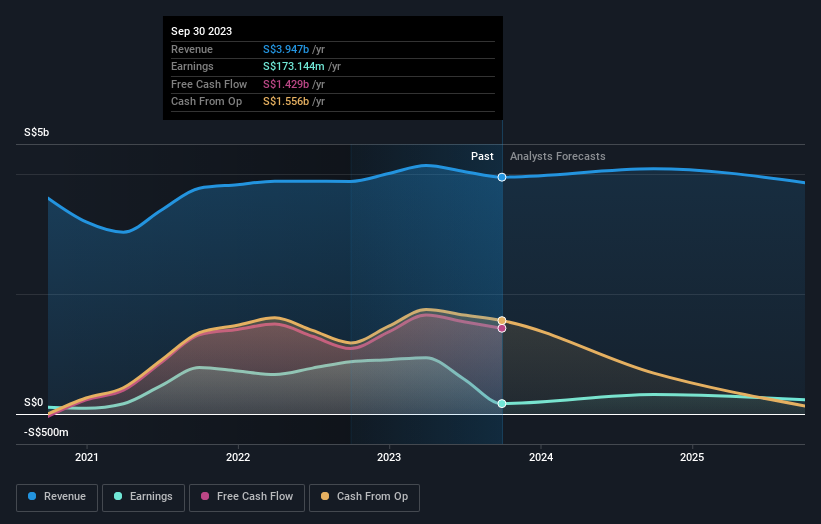Click the 'Sep 30 2023' tooltip date
Viewport: 821px width, 524px height.
[202, 31]
